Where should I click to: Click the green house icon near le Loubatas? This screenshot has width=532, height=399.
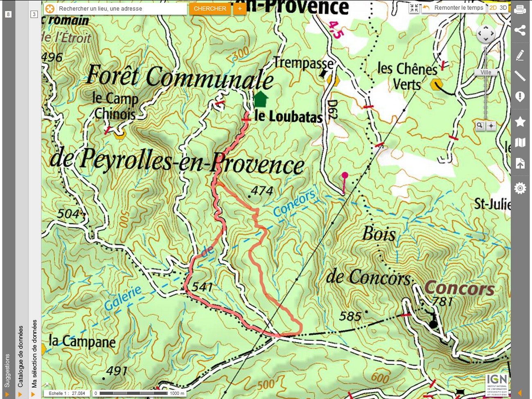point(260,99)
